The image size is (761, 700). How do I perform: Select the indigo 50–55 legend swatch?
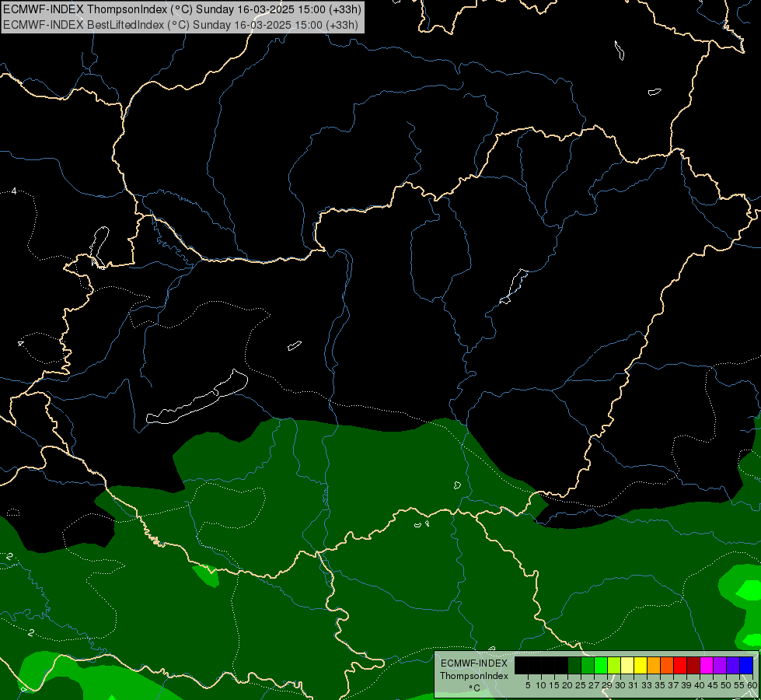tap(733, 665)
